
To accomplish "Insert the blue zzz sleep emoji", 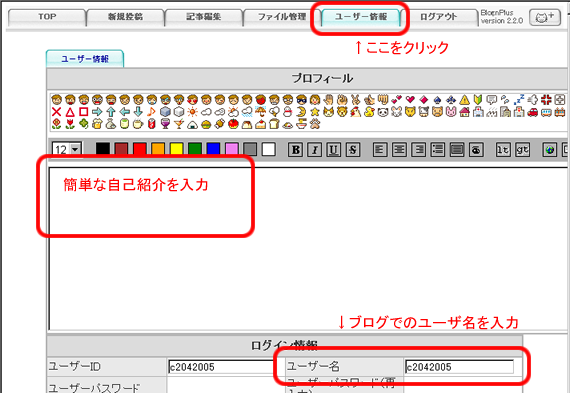I will pyautogui.click(x=519, y=99).
